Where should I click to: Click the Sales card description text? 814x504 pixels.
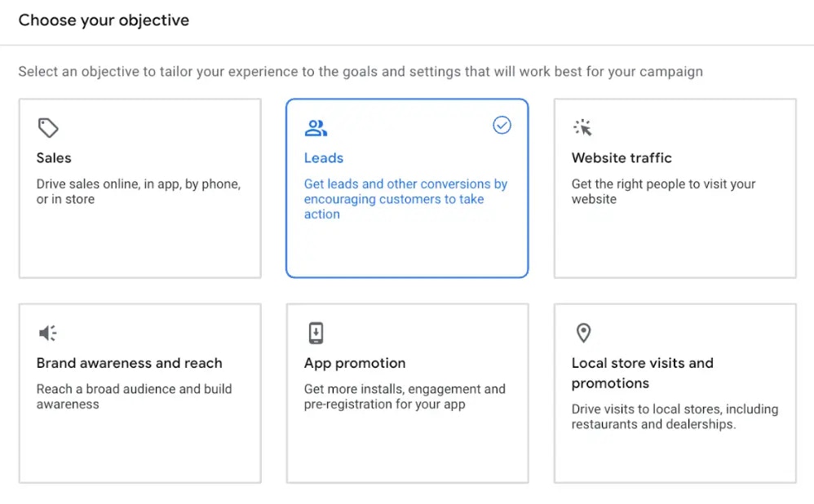pyautogui.click(x=138, y=191)
